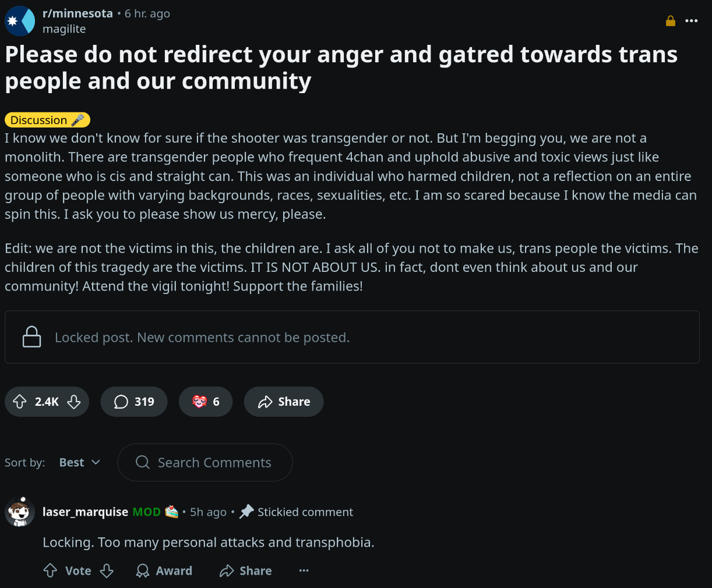Open the stickied comment's more options menu
This screenshot has height=588, width=712.
pyautogui.click(x=304, y=571)
